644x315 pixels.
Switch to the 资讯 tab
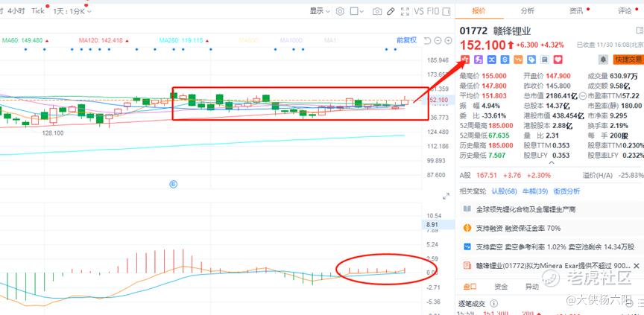tap(576, 11)
